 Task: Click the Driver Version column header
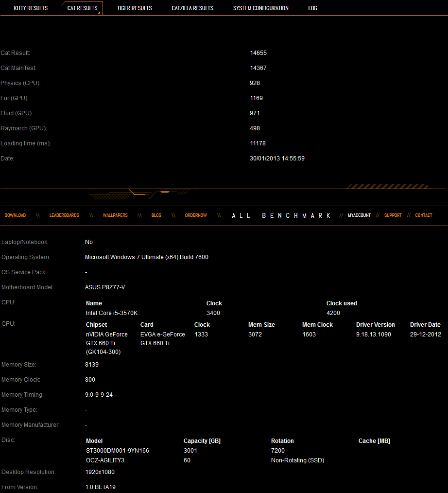pos(376,325)
